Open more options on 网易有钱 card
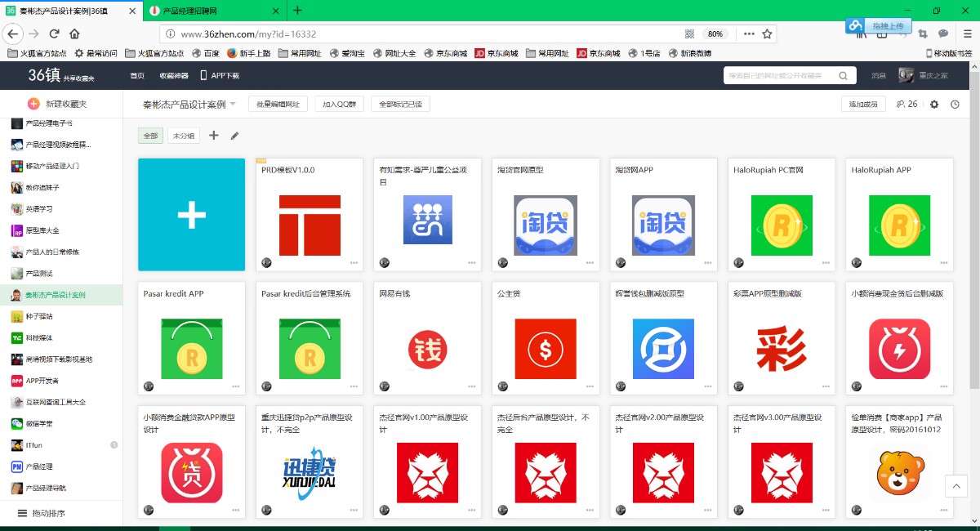The width and height of the screenshot is (980, 531). (471, 386)
